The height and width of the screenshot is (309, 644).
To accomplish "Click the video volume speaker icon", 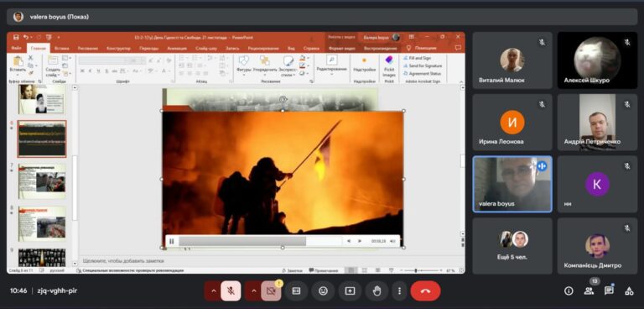I will coord(392,241).
